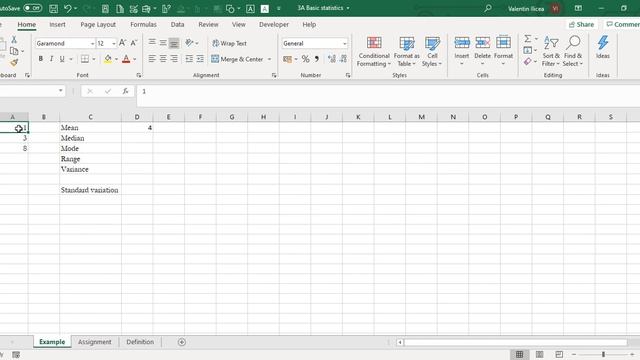Select Top Align icon
The width and height of the screenshot is (640, 360).
tap(152, 42)
